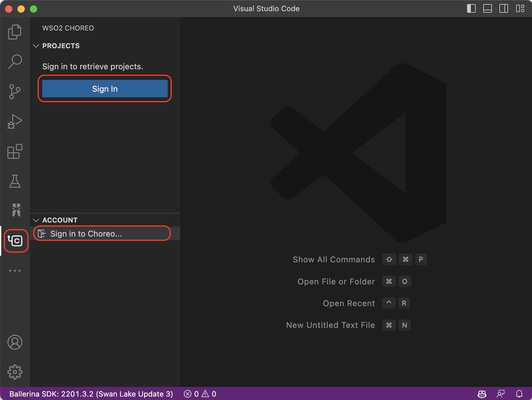Click the Show All Commands text
The width and height of the screenshot is (532, 400).
coord(334,260)
